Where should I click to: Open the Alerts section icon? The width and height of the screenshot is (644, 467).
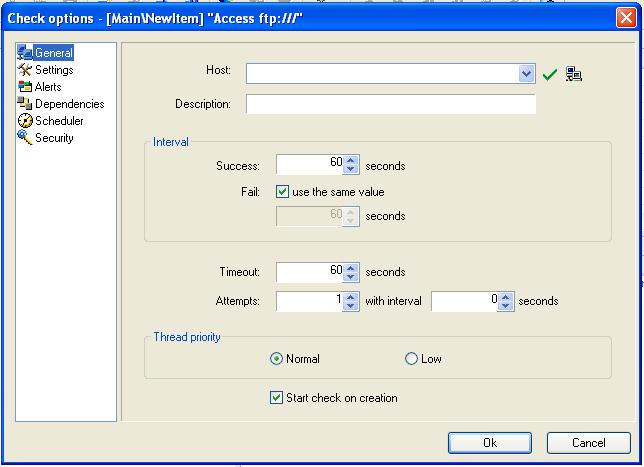point(25,87)
